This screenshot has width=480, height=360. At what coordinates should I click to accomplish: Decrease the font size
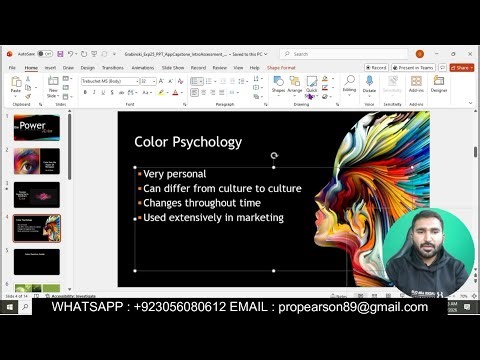[x=171, y=81]
